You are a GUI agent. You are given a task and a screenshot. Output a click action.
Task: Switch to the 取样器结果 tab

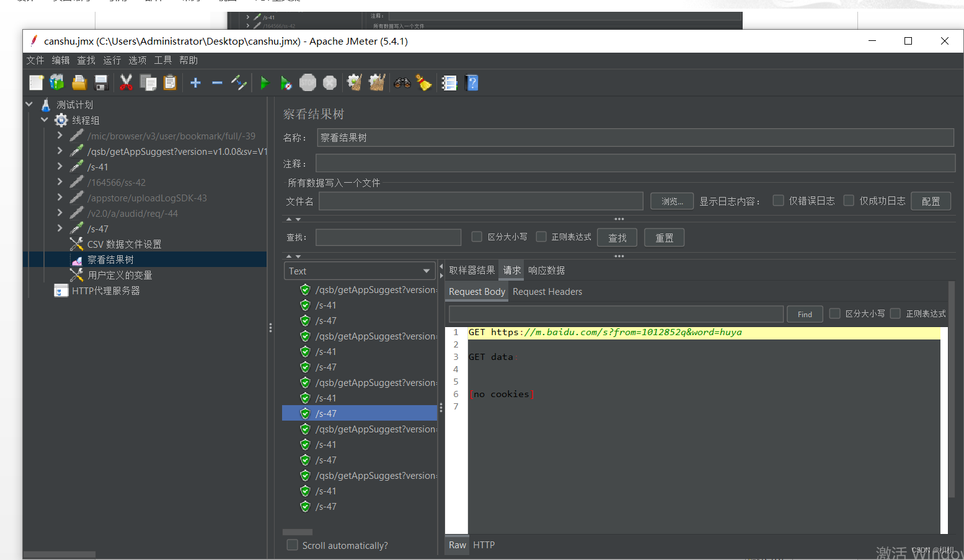(472, 270)
